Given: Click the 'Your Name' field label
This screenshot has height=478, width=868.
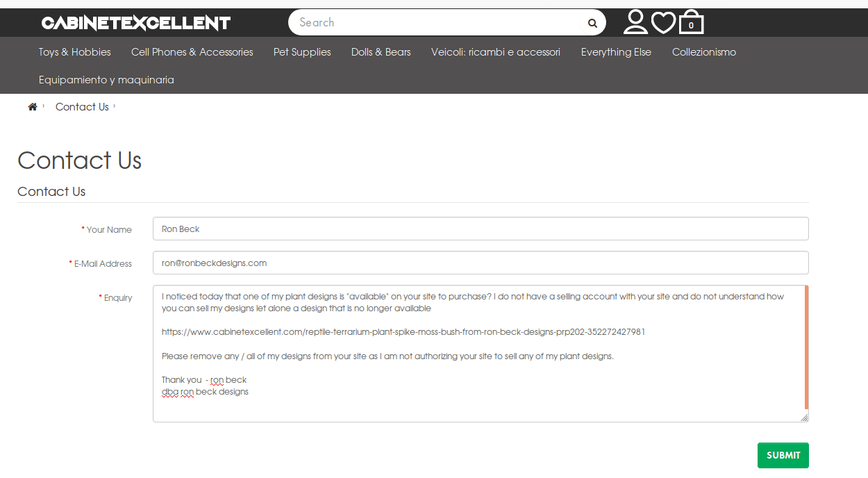Looking at the screenshot, I should coord(109,229).
